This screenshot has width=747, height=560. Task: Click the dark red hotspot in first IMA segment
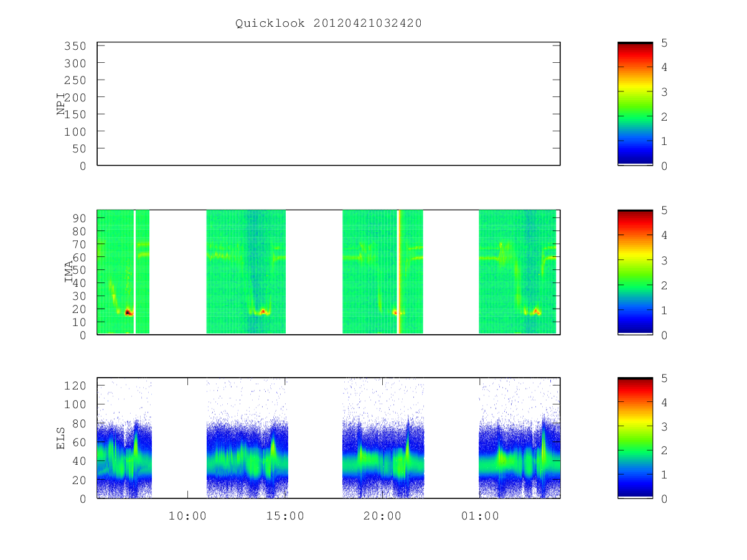pyautogui.click(x=128, y=312)
